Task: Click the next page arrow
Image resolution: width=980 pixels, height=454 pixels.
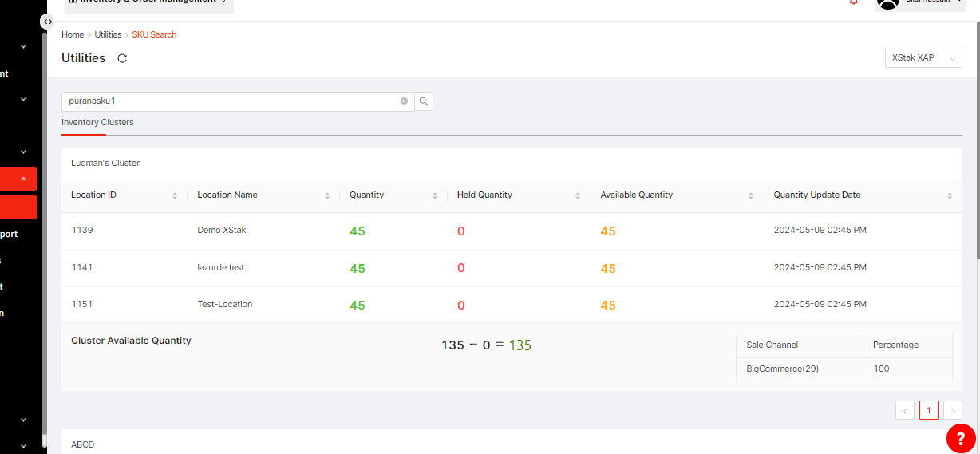Action: (952, 410)
